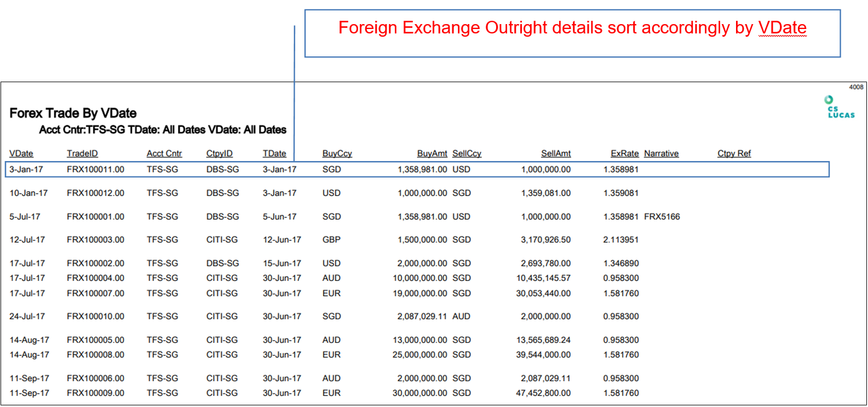Select the SellAmt column header
This screenshot has height=407, width=868.
point(555,153)
